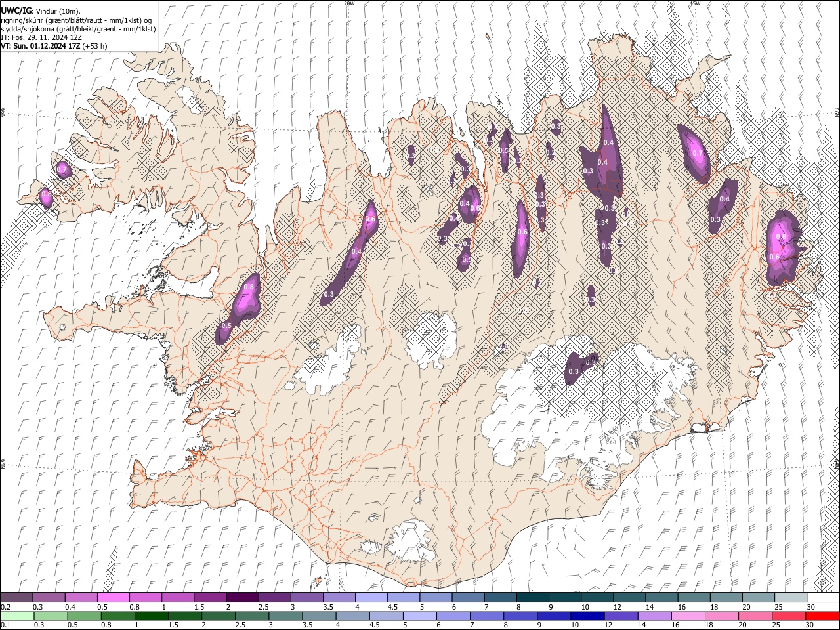Pick the snow legend swatch between 4 and 4.5

point(371,598)
